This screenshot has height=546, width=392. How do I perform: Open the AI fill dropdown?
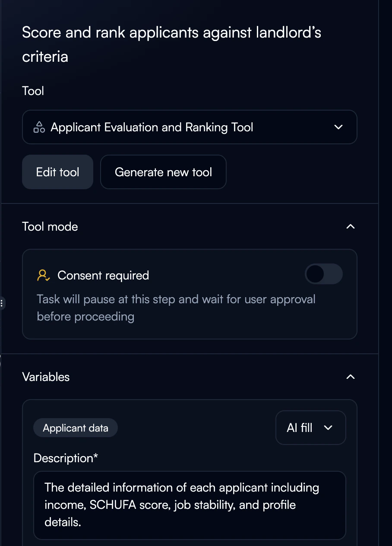[310, 428]
